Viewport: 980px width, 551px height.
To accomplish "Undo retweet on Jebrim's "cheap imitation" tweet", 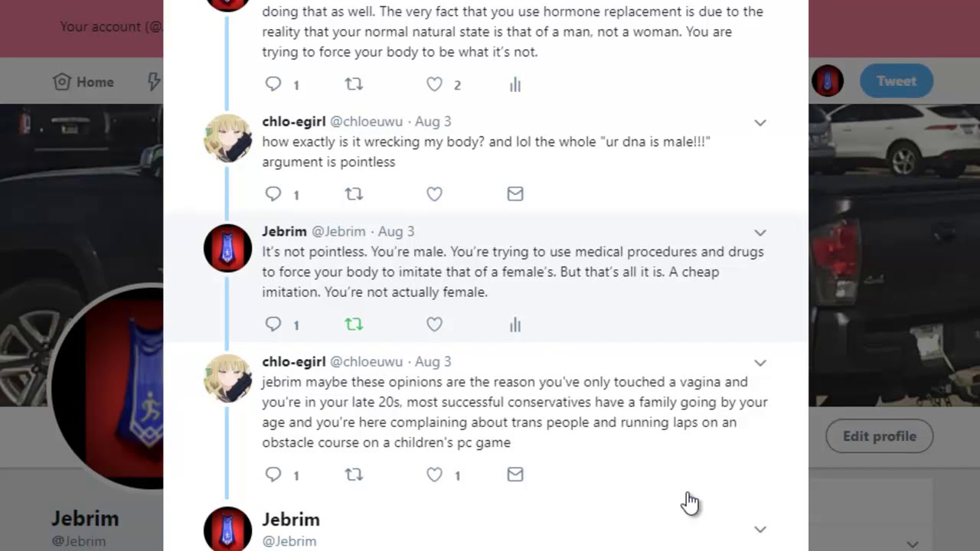I will coord(354,324).
